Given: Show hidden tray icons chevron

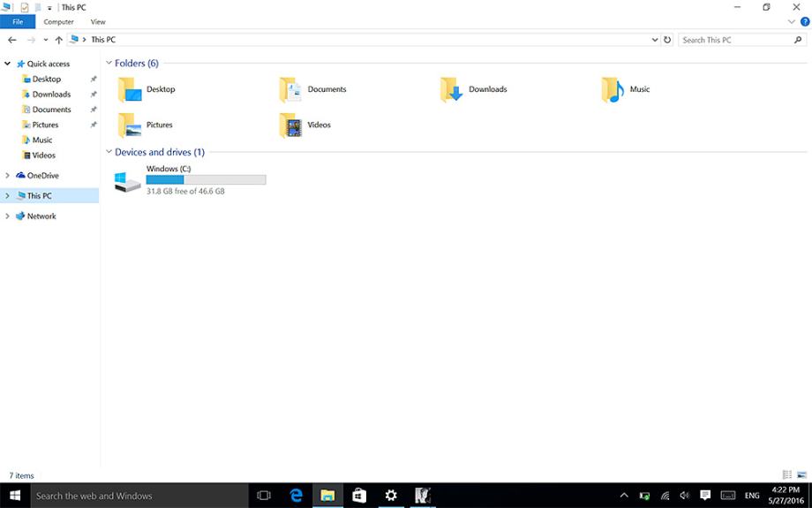Looking at the screenshot, I should click(624, 496).
